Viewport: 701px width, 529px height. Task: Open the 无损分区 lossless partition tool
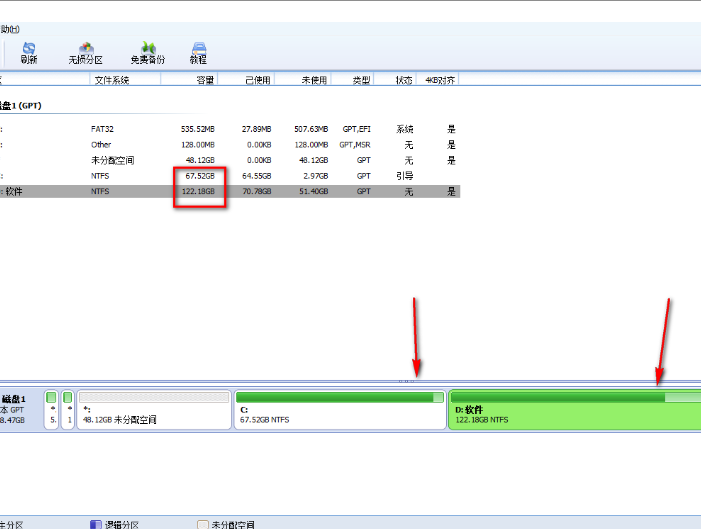[85, 53]
